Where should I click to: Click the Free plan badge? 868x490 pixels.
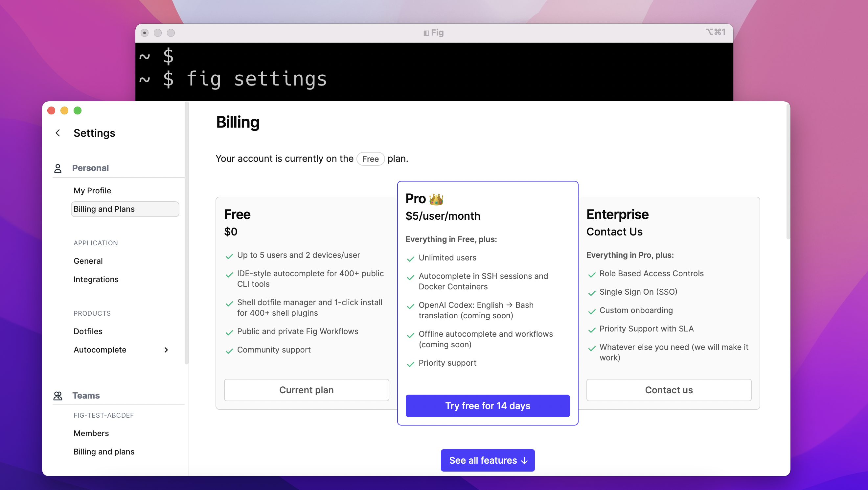click(370, 159)
